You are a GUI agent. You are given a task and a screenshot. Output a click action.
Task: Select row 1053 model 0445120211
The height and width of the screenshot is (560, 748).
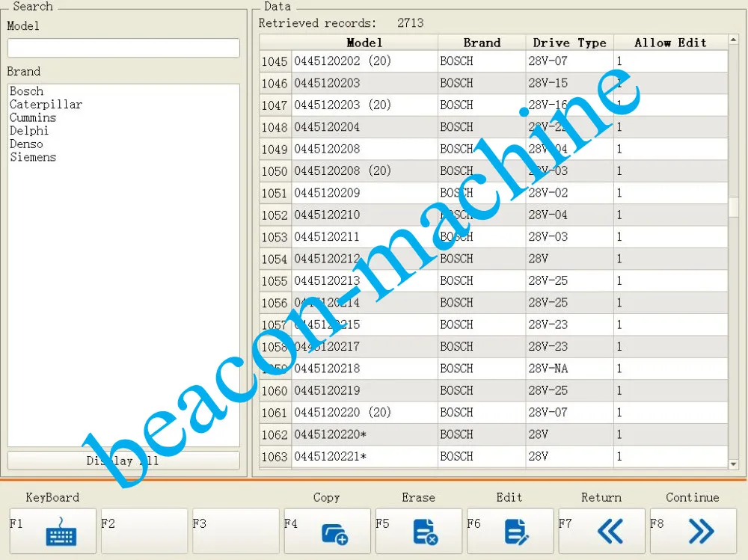click(x=494, y=236)
